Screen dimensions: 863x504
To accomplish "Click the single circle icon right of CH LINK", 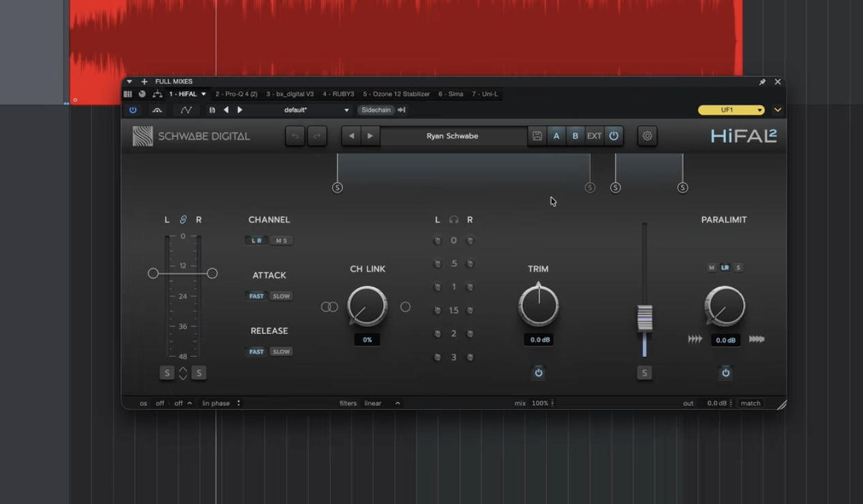I will (x=406, y=307).
